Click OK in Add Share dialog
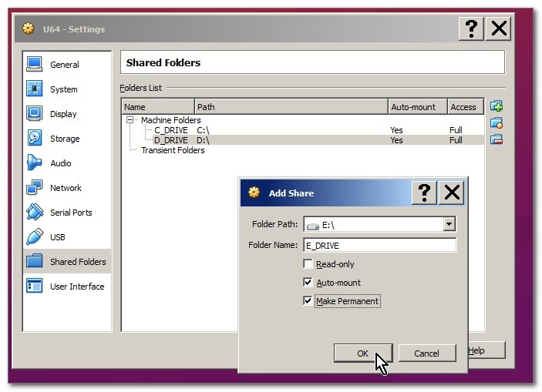The height and width of the screenshot is (392, 542). pos(363,353)
